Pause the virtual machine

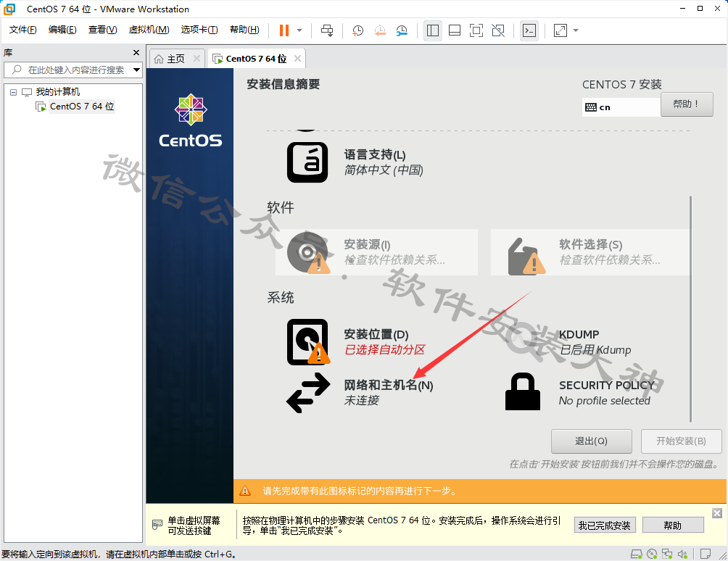point(284,30)
